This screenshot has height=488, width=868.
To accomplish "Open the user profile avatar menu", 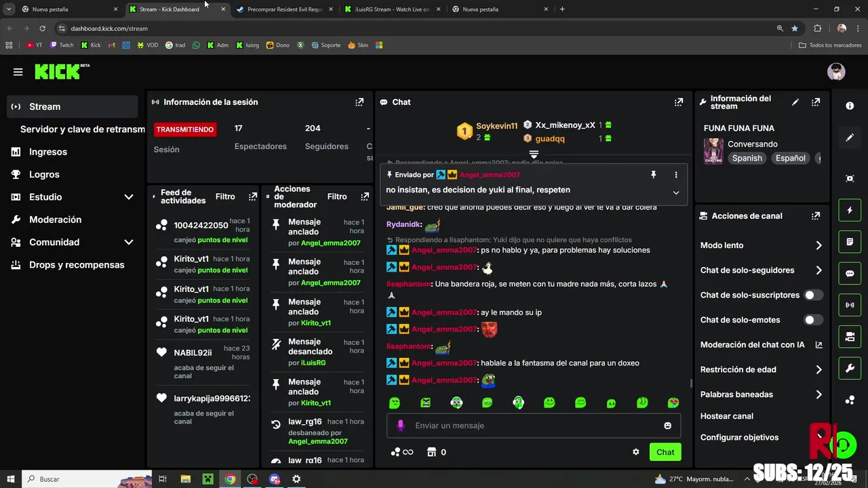I will [x=836, y=72].
